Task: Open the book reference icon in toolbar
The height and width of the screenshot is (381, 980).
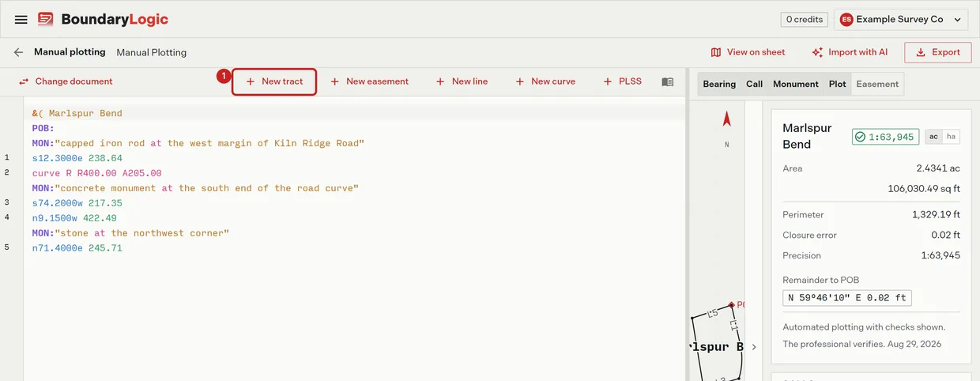Action: 668,81
